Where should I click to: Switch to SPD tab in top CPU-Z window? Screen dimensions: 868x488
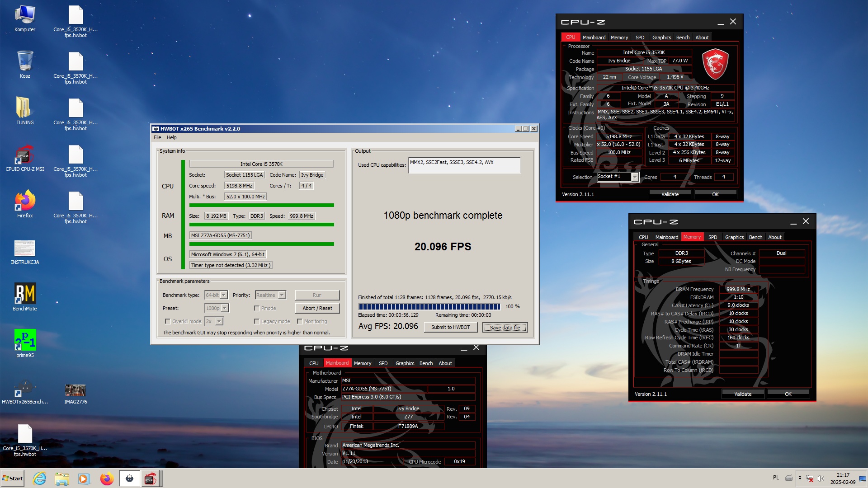[x=640, y=38]
